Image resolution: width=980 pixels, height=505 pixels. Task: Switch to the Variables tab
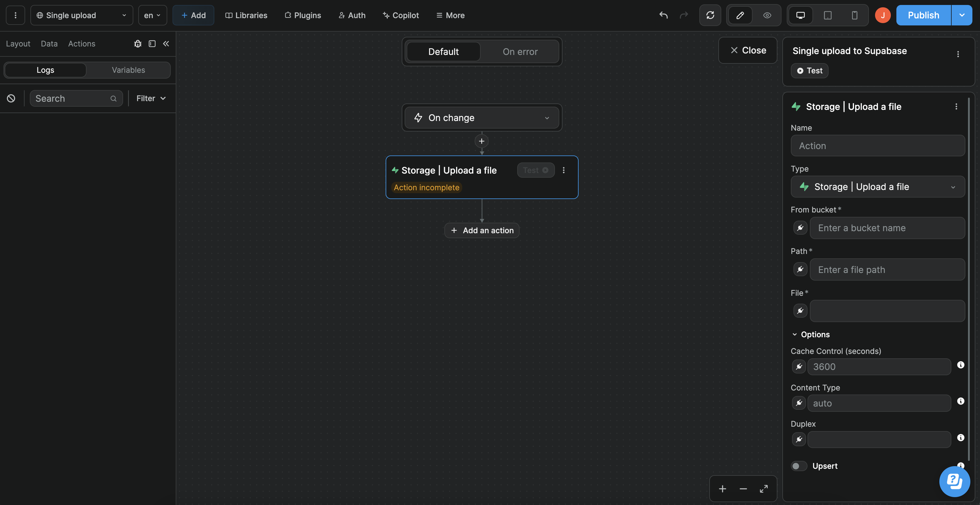128,70
